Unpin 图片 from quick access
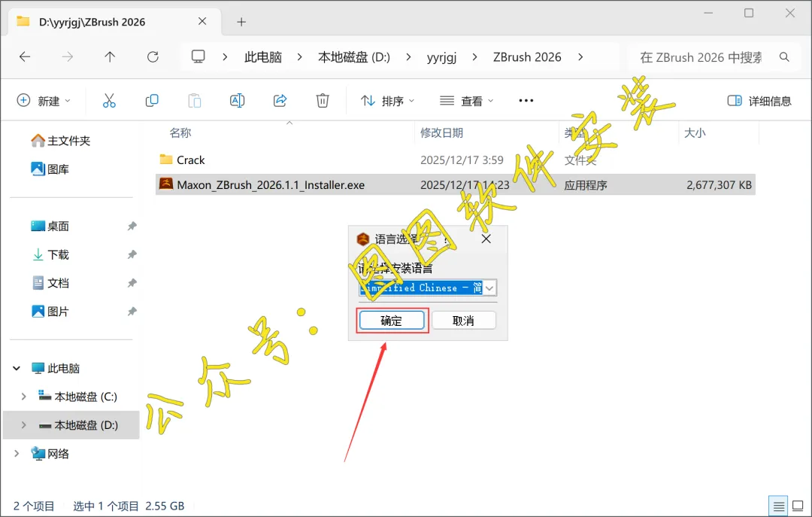812x517 pixels. 132,312
